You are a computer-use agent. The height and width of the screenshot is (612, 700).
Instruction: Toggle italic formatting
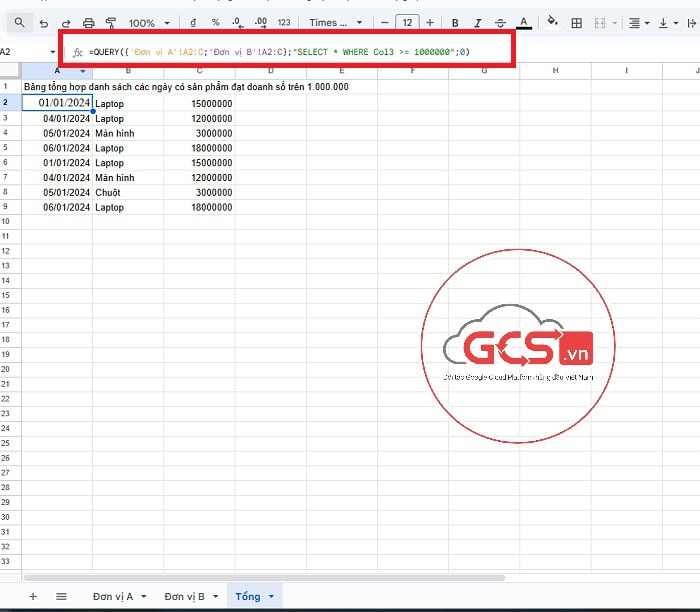pyautogui.click(x=478, y=22)
